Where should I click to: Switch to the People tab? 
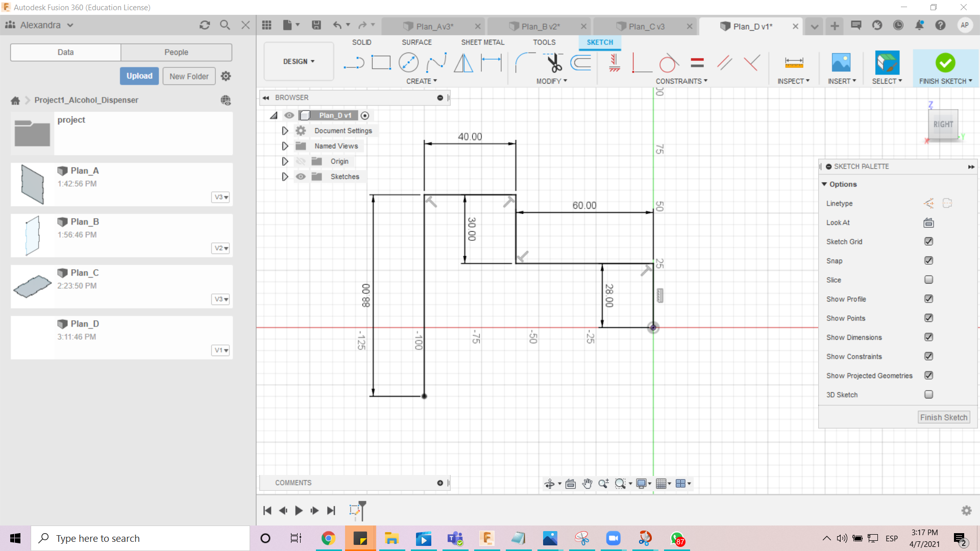[x=176, y=52]
